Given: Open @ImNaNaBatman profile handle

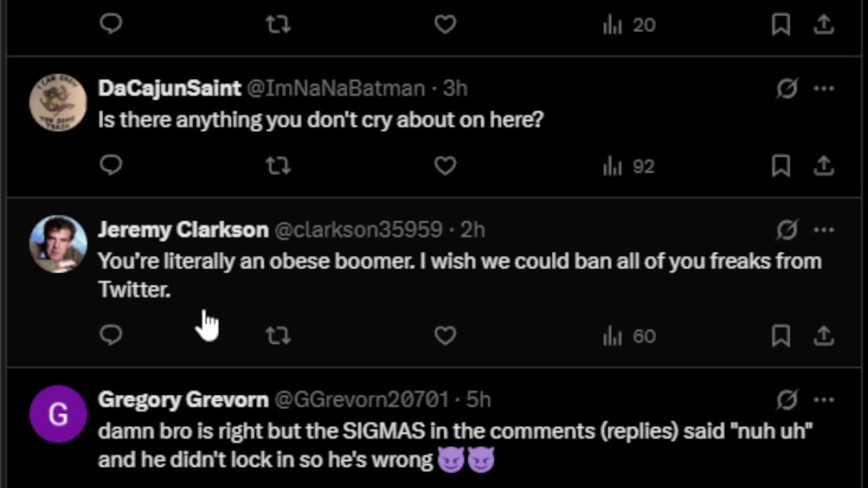Looking at the screenshot, I should click(335, 89).
